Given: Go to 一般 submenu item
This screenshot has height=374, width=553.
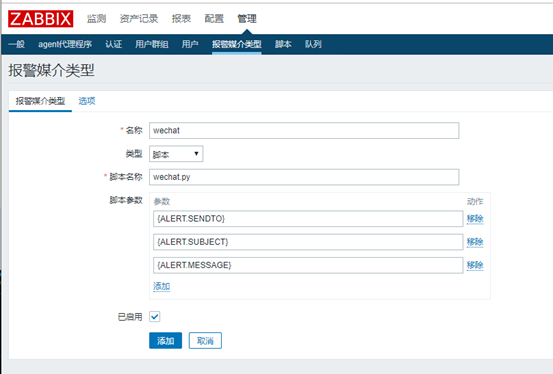Looking at the screenshot, I should coord(17,44).
